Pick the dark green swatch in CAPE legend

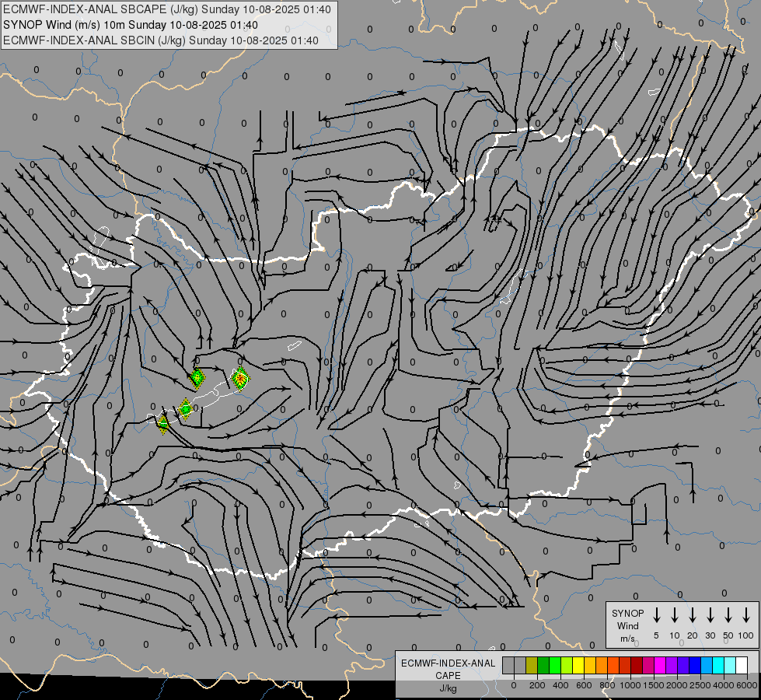point(543,665)
